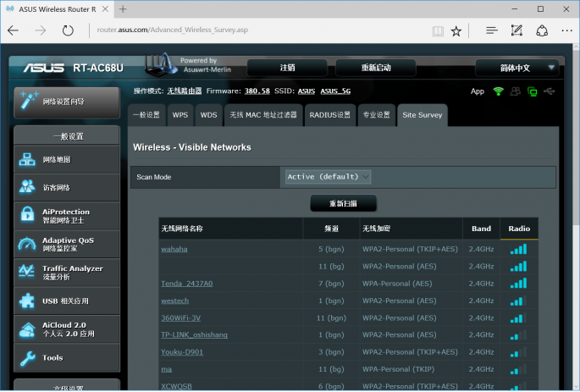
Task: Sort by 频道 channel column header
Action: (331, 229)
